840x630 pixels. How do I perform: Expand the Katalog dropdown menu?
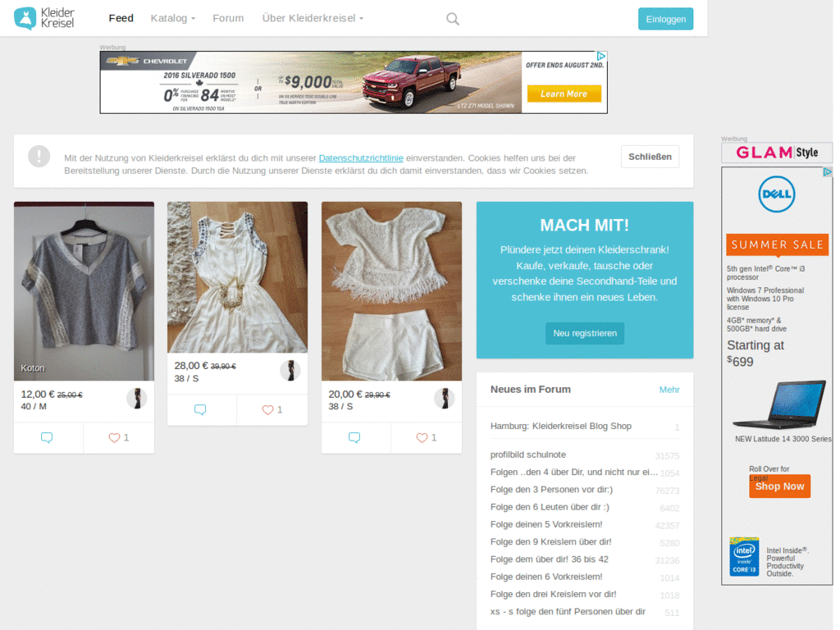(172, 18)
